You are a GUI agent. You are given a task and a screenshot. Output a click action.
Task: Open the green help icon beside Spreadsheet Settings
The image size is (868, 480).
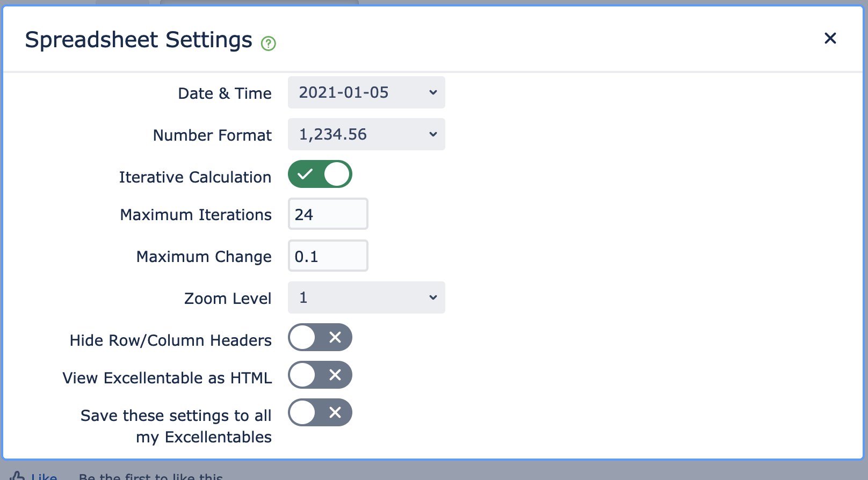268,43
